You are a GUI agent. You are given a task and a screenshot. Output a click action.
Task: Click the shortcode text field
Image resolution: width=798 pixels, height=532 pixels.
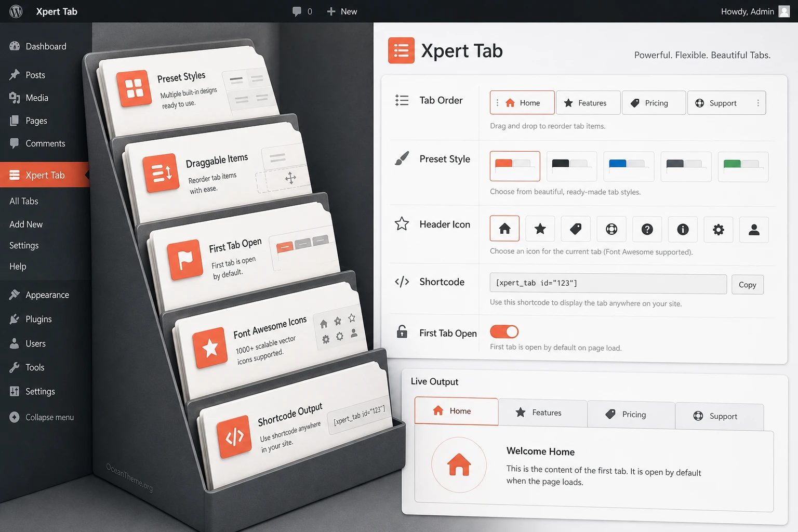608,284
